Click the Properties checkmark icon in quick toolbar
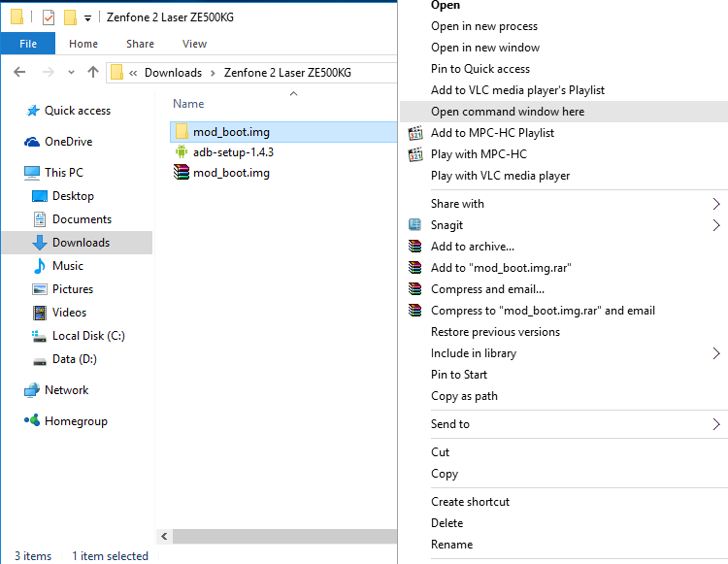 [49, 17]
